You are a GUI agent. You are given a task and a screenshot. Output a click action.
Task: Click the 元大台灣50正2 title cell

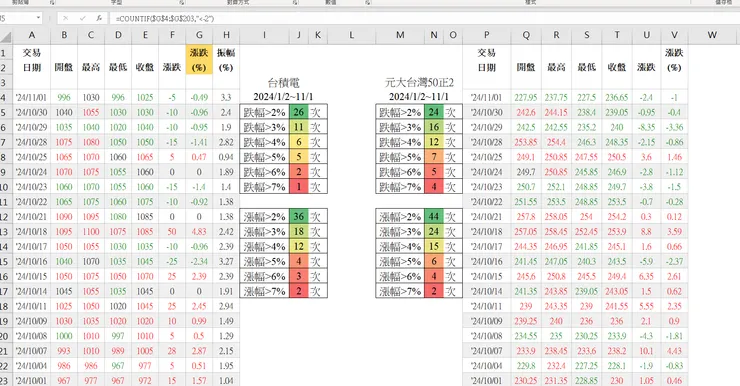(419, 83)
